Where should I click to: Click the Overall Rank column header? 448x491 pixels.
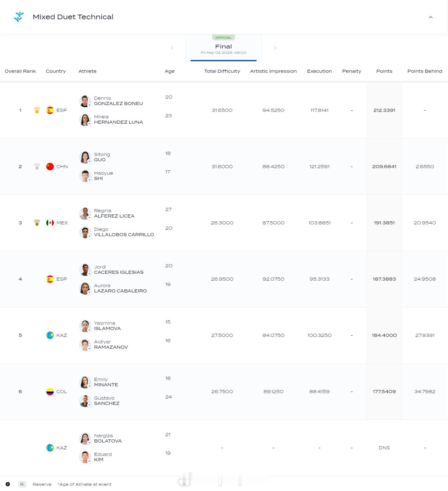click(20, 71)
